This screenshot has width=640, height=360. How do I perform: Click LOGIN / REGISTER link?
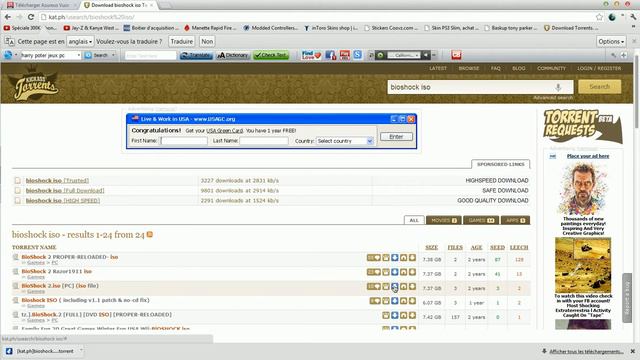pos(599,68)
